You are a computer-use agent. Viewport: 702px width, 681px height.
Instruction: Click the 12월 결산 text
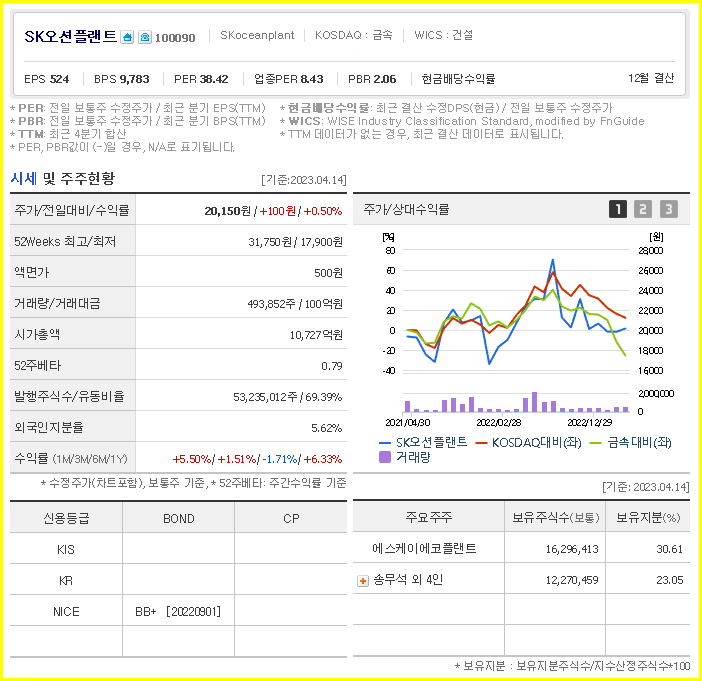click(x=651, y=78)
